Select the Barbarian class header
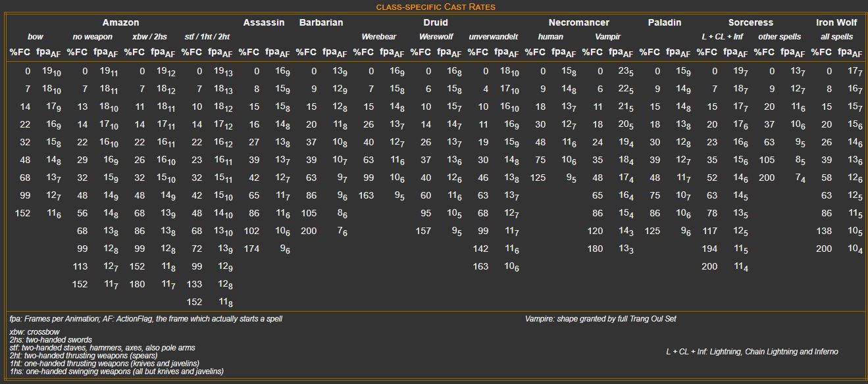Screen dimensions: 868x384 [321, 22]
